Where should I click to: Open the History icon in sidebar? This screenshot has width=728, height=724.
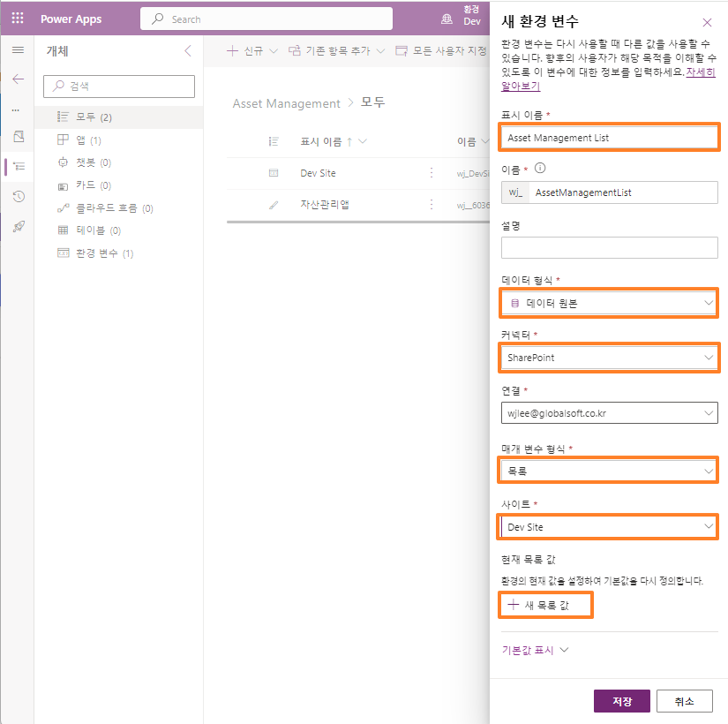[19, 197]
